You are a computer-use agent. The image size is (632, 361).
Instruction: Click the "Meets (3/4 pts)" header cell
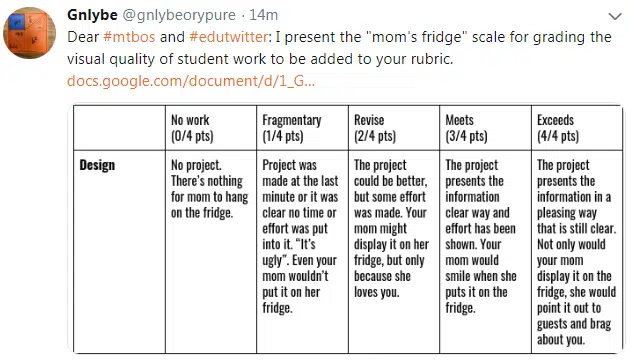[485, 128]
